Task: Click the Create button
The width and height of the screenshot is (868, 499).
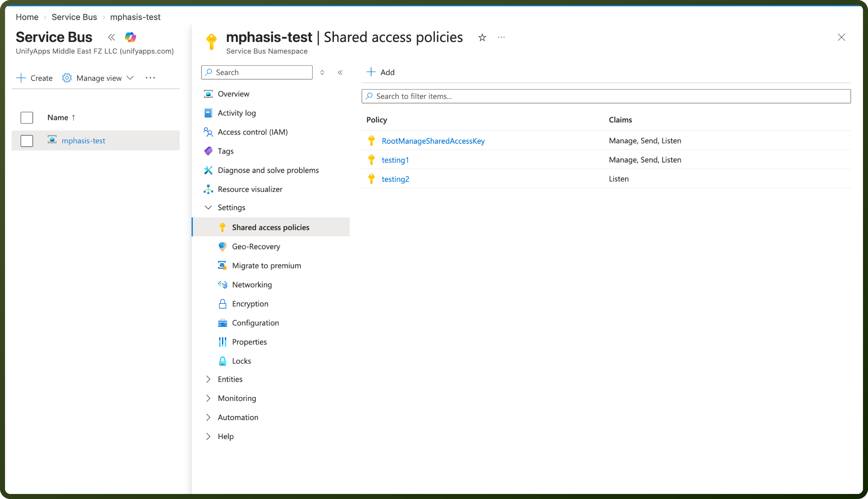Action: (x=34, y=78)
